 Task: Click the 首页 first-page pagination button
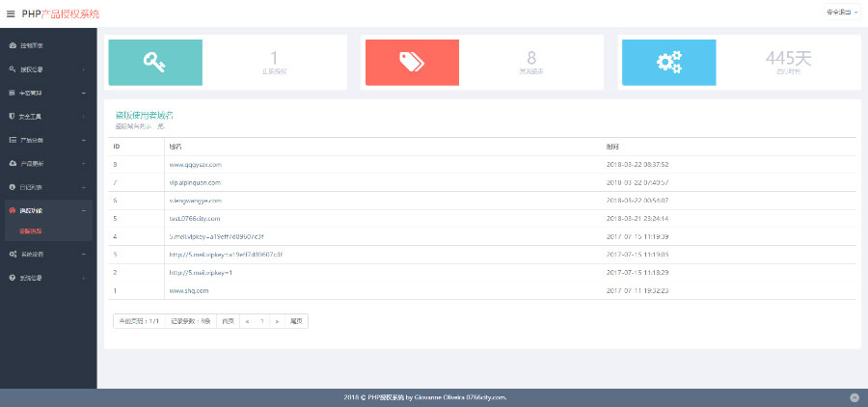(228, 320)
